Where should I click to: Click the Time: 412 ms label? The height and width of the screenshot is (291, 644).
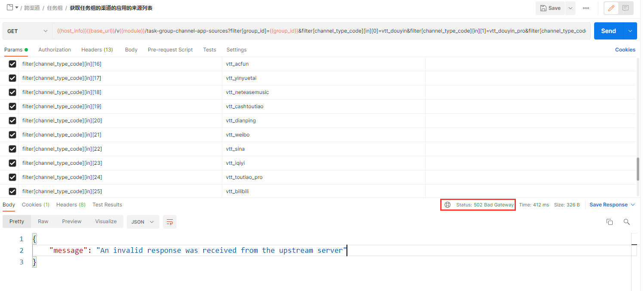click(x=534, y=205)
